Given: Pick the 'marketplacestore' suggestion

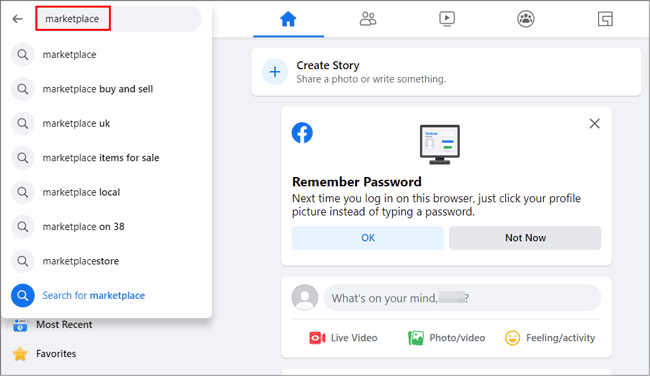Looking at the screenshot, I should (x=107, y=261).
